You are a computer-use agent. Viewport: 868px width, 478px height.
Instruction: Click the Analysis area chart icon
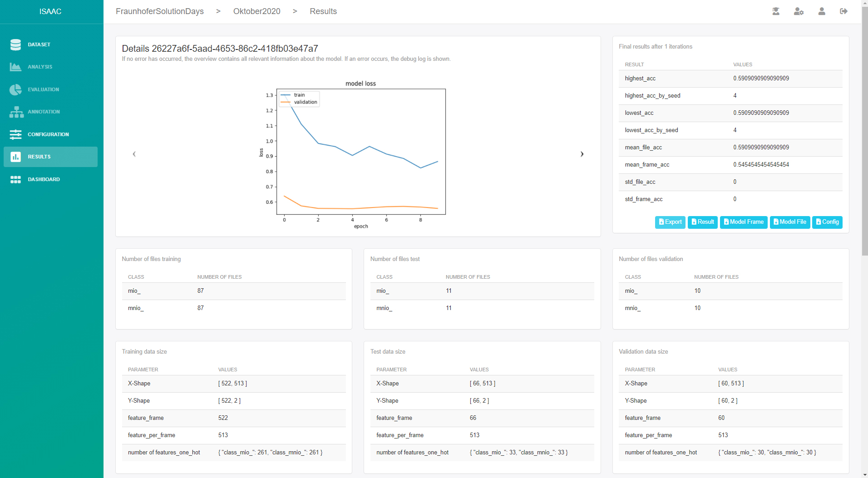[x=15, y=67]
